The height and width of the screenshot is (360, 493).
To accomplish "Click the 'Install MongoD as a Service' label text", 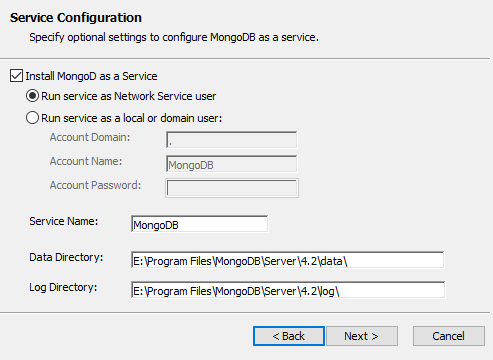I will click(x=91, y=76).
